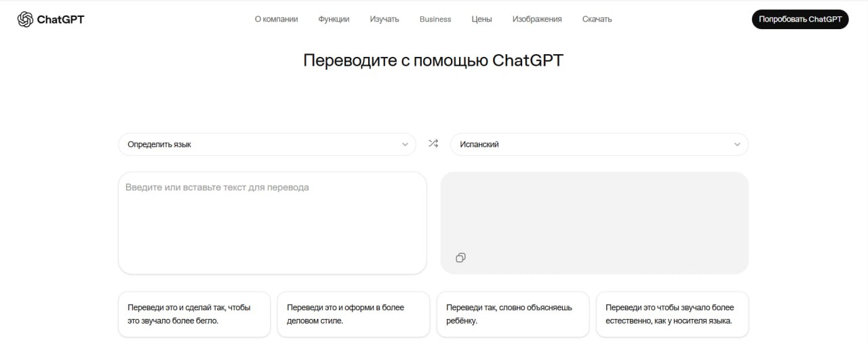Open the «Функции» menu item
This screenshot has height=344, width=868.
click(334, 19)
